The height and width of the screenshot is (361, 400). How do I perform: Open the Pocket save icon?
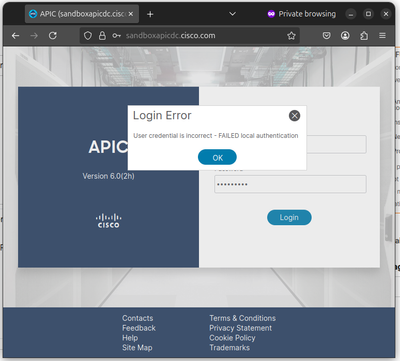327,35
